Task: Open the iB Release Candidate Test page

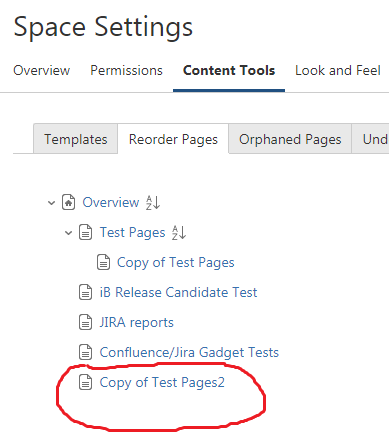Action: coord(178,292)
